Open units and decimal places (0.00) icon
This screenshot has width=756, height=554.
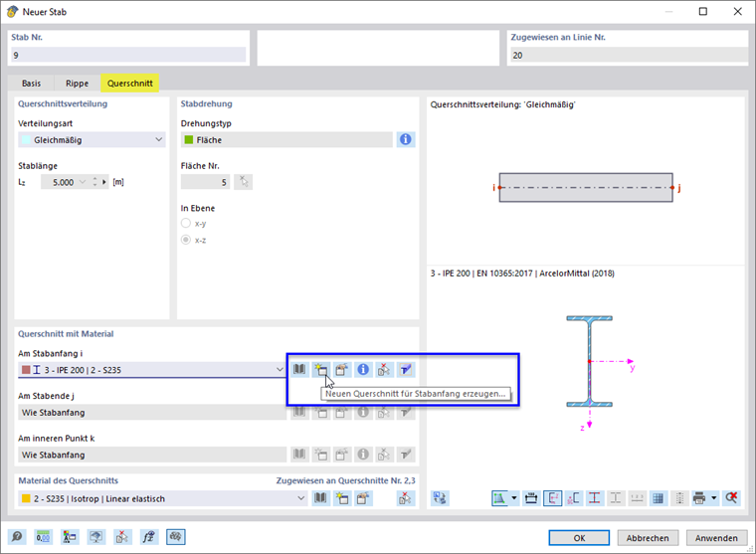click(x=43, y=537)
